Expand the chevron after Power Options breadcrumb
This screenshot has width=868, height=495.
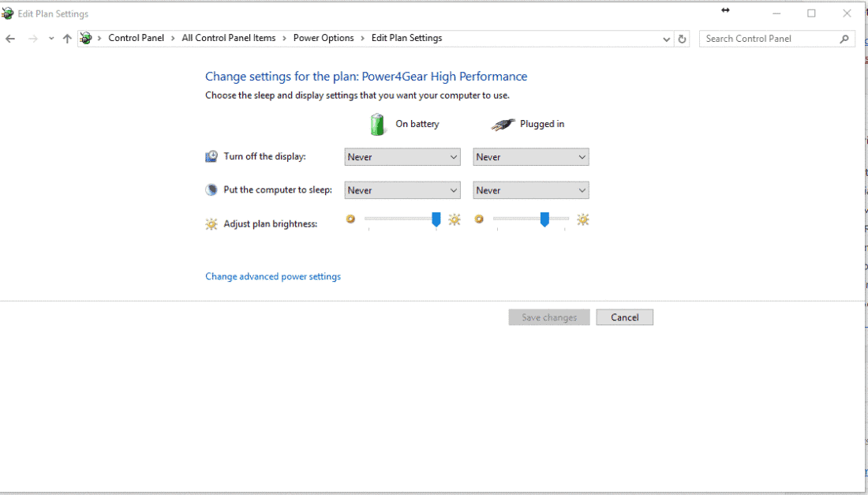[363, 38]
